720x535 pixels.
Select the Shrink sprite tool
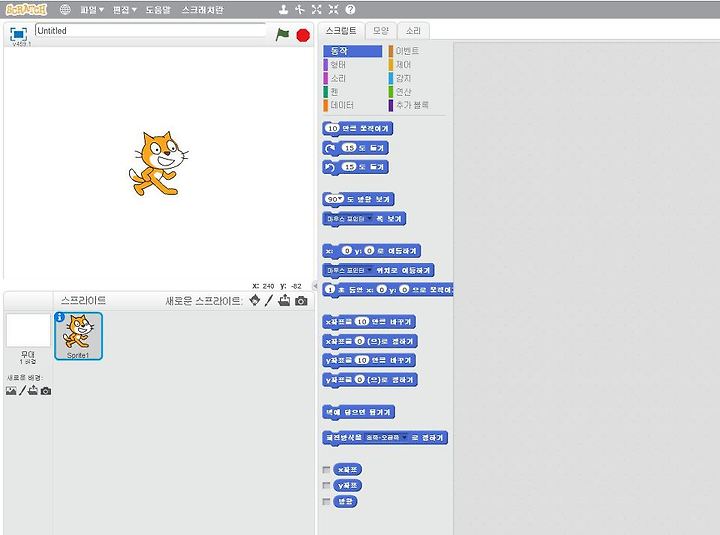coord(333,9)
